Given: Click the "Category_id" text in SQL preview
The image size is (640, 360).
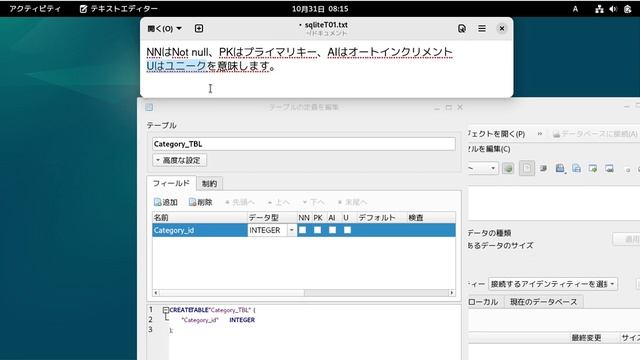Looking at the screenshot, I should [x=200, y=320].
